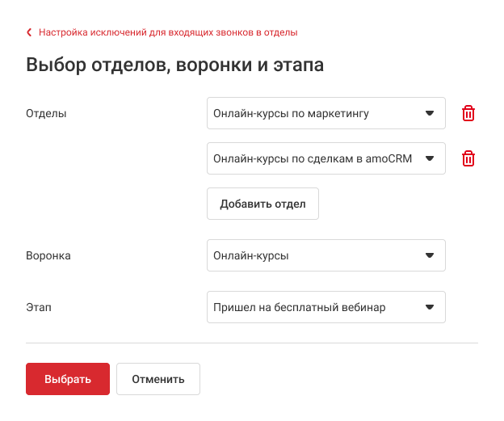This screenshot has width=504, height=421.
Task: Open the link 'Настройка исключений для входящих звонков'
Action: pyautogui.click(x=168, y=33)
